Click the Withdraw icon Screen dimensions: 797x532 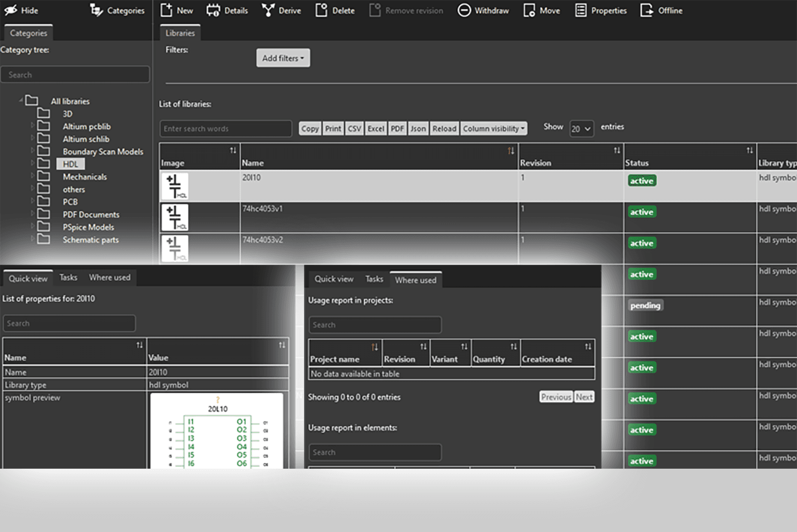[x=464, y=10]
